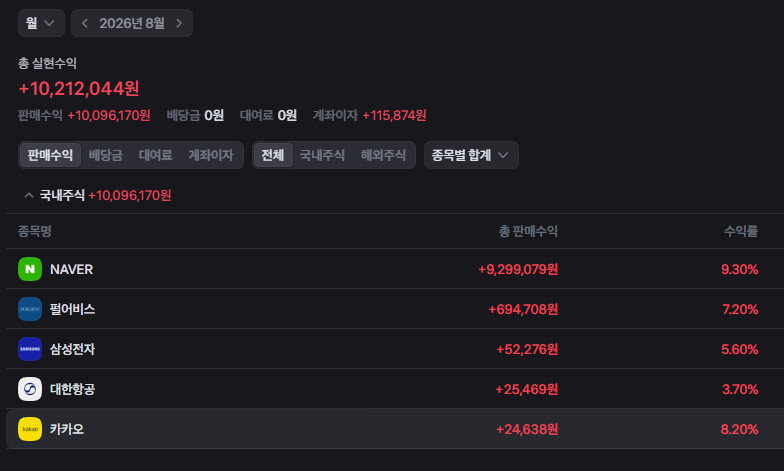The height and width of the screenshot is (471, 784).
Task: Open the 종목별 합계 dropdown
Action: (471, 155)
